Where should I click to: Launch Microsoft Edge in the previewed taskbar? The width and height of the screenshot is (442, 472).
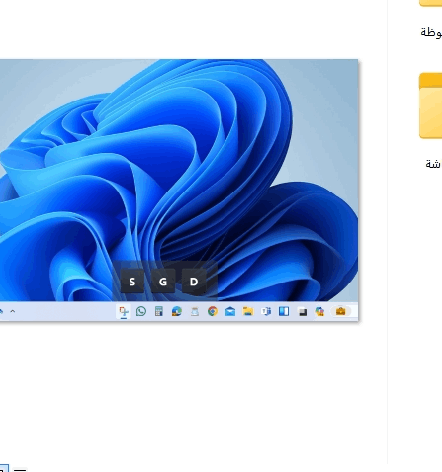(177, 311)
